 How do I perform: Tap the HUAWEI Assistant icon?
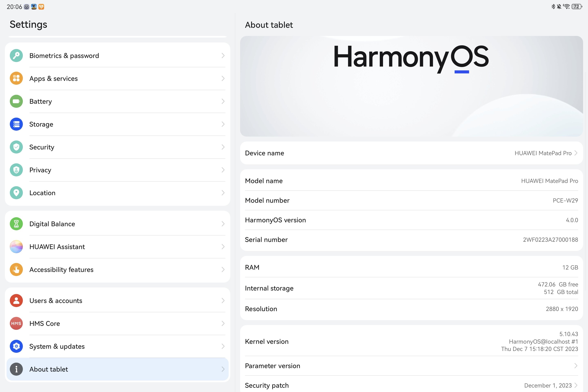(x=16, y=247)
